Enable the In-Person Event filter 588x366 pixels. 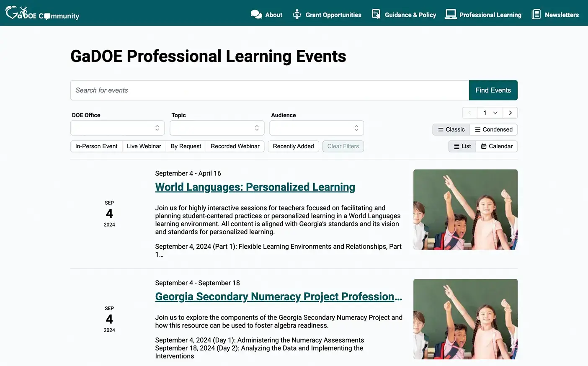96,146
